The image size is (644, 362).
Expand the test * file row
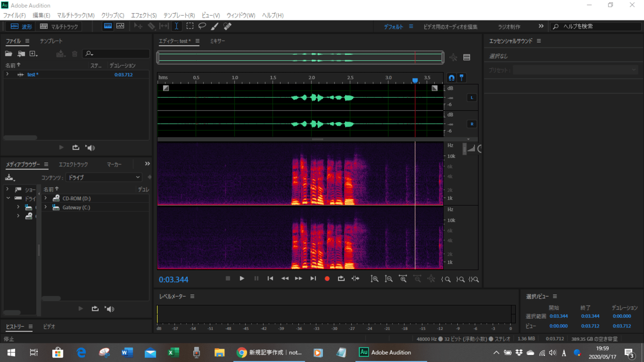pyautogui.click(x=7, y=74)
